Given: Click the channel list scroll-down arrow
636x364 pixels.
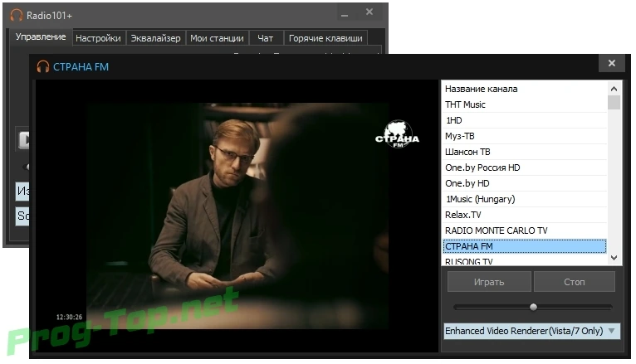Looking at the screenshot, I should [614, 258].
